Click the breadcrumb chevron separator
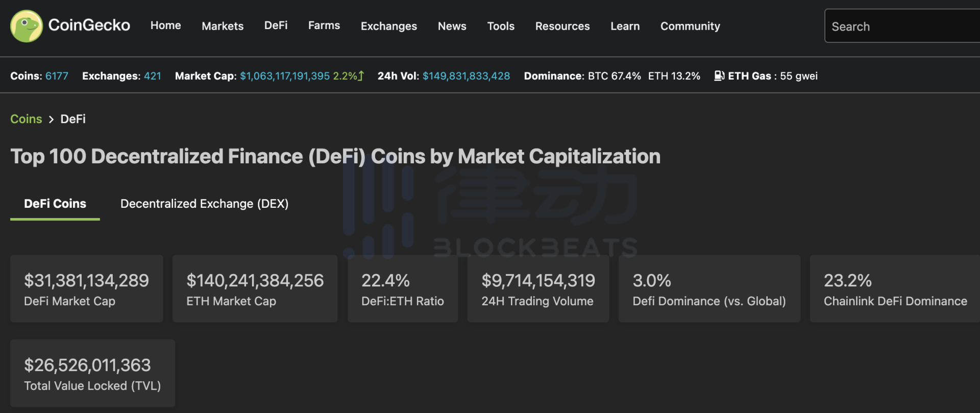Image resolution: width=980 pixels, height=413 pixels. (x=51, y=119)
